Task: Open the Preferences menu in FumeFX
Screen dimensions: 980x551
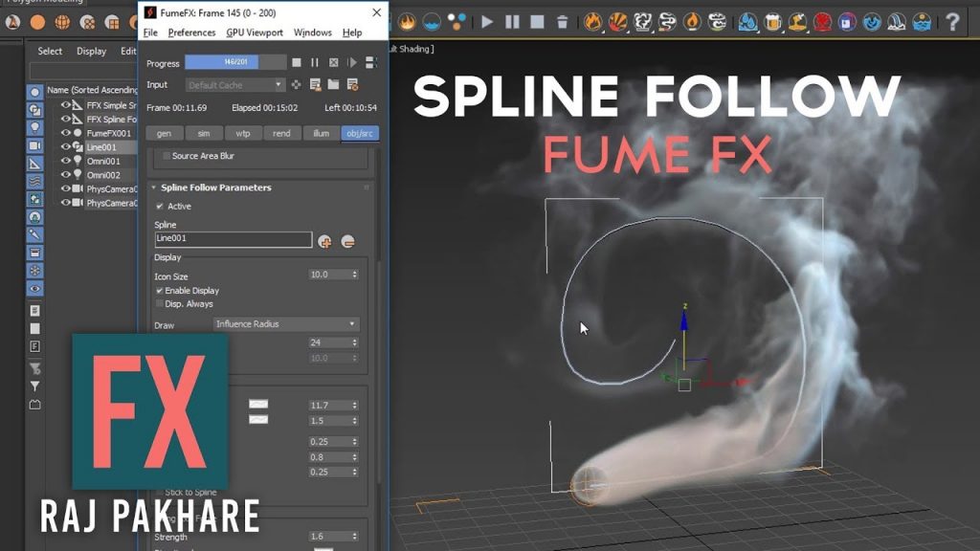Action: (x=191, y=32)
